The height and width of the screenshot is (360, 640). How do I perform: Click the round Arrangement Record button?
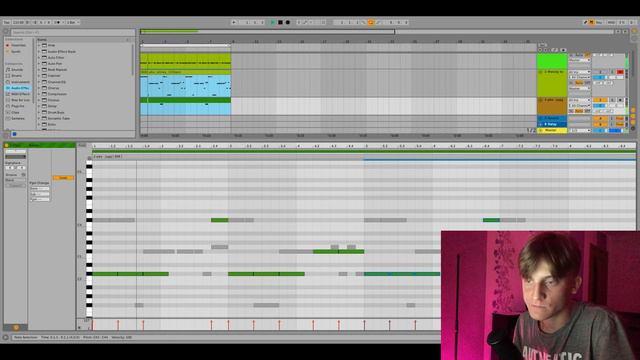(x=287, y=22)
